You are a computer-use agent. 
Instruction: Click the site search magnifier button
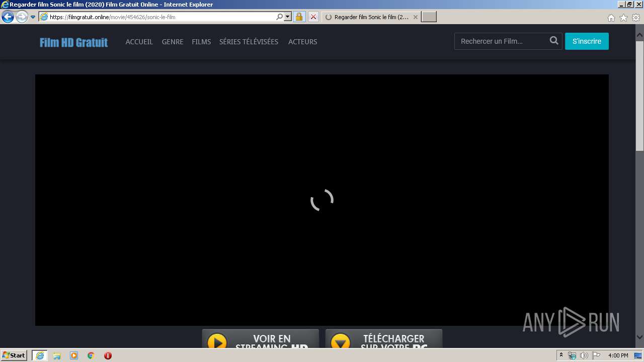click(x=554, y=41)
